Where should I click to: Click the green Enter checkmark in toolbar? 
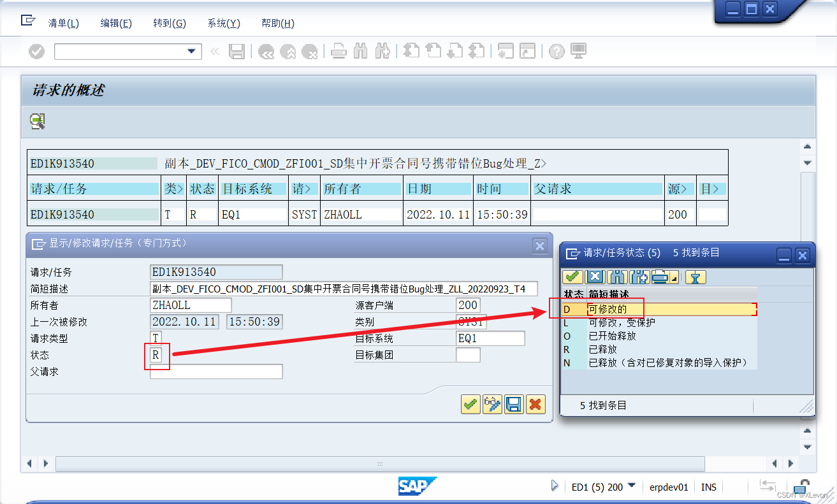click(37, 52)
